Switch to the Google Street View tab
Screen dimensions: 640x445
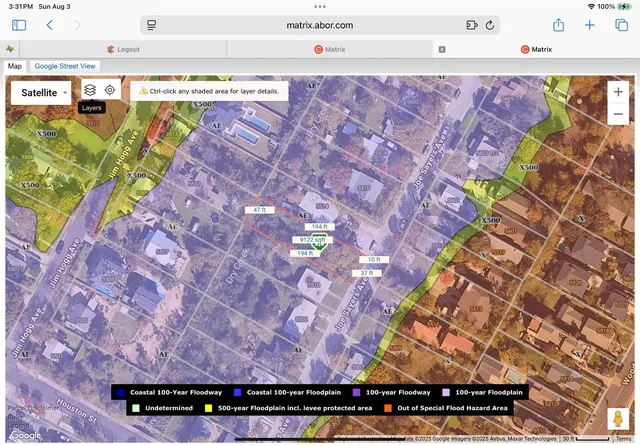(65, 66)
